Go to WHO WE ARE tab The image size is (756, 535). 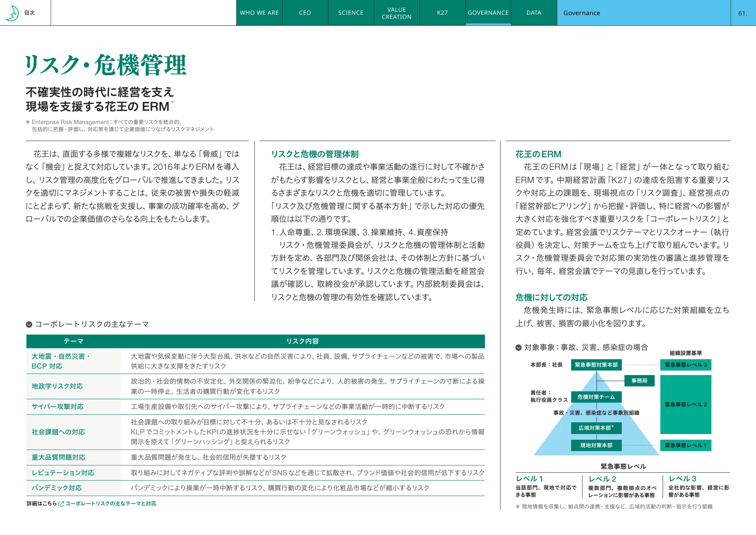(x=259, y=13)
